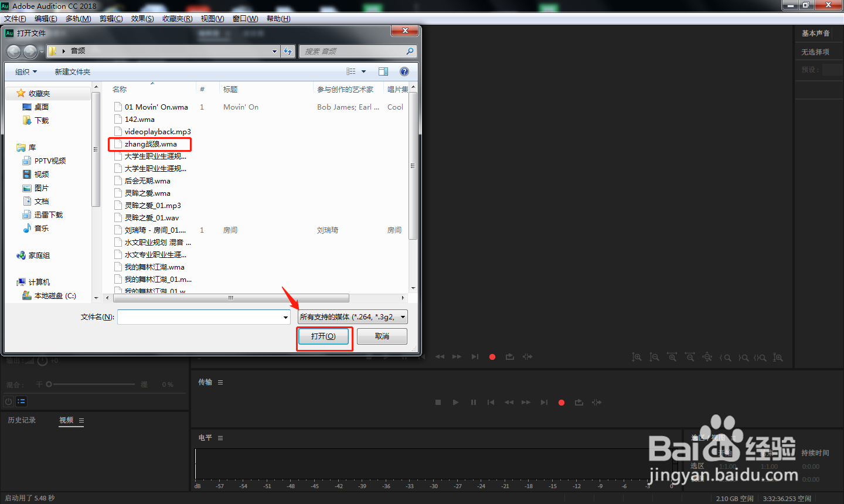Click the red Record button in 传输 panel
Screen dimensions: 844x504
pos(561,403)
